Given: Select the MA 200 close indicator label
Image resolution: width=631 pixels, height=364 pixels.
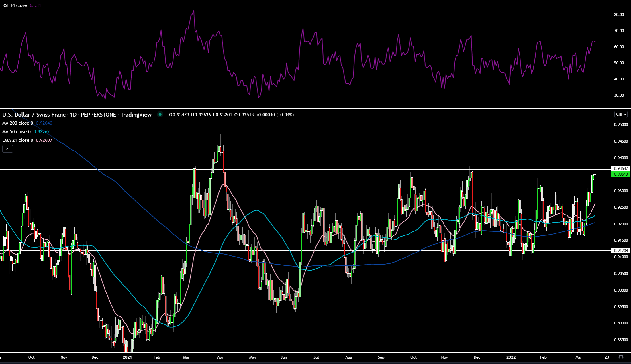Looking at the screenshot, I should (17, 123).
